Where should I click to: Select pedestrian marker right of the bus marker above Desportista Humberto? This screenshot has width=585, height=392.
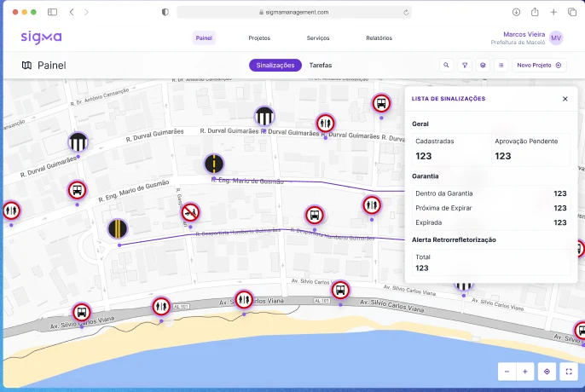pos(372,205)
